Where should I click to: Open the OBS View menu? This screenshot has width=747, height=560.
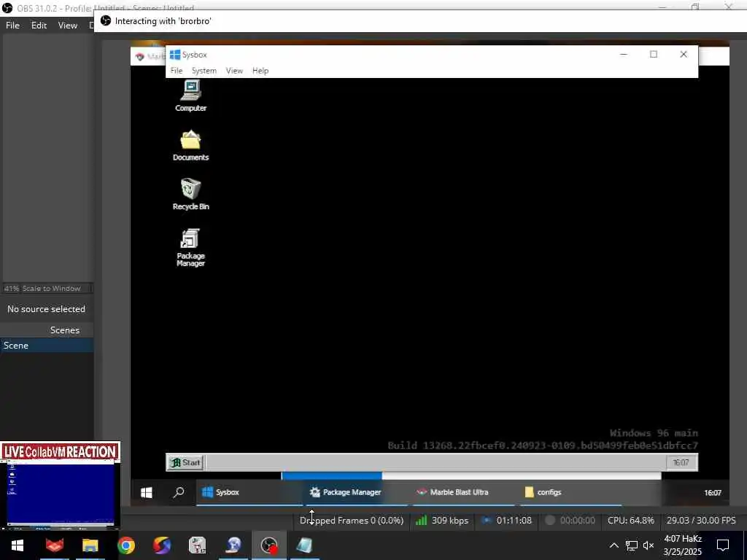(68, 26)
